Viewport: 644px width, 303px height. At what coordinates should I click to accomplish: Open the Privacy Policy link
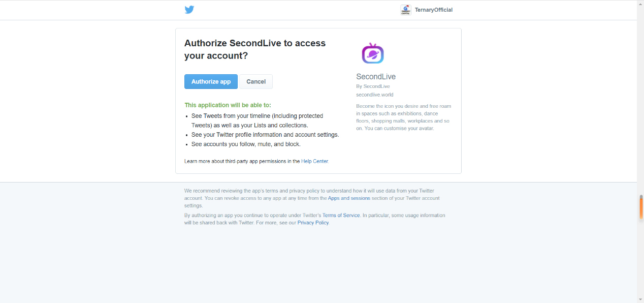313,223
